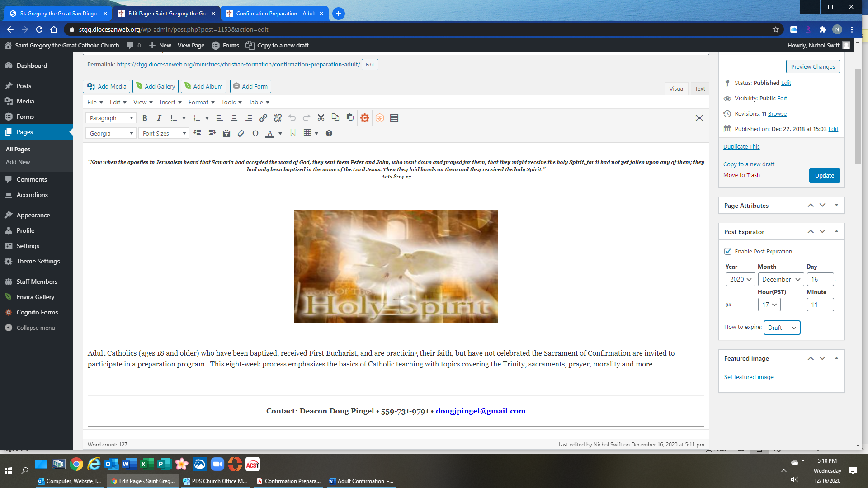The image size is (868, 488).
Task: Click the clear formatting eraser icon
Action: tap(241, 133)
